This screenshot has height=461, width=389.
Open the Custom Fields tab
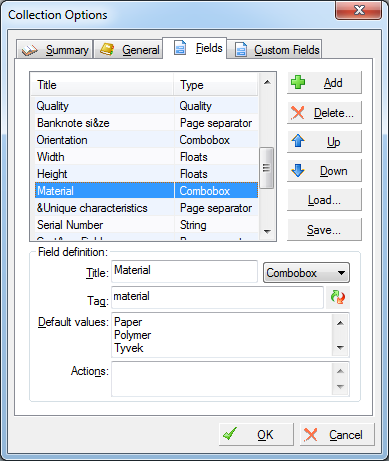275,50
